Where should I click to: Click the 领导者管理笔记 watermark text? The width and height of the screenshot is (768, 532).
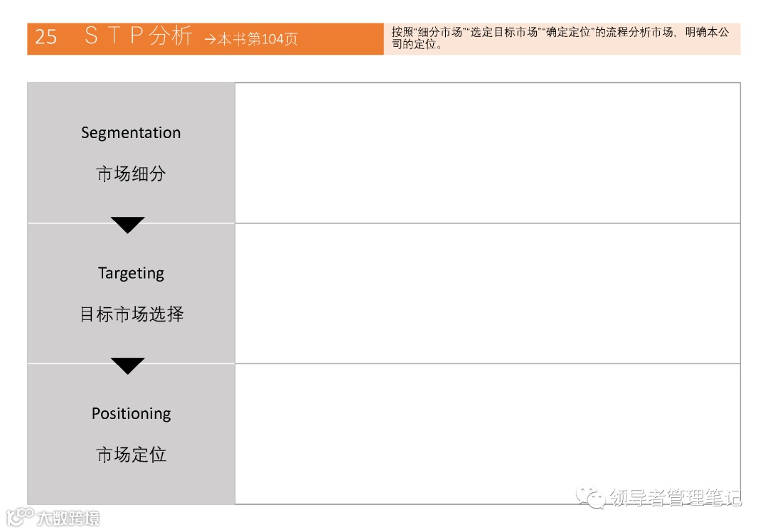point(676,498)
